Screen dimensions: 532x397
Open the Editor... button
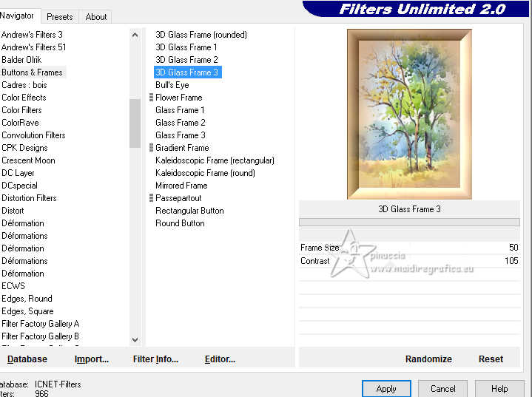point(220,359)
